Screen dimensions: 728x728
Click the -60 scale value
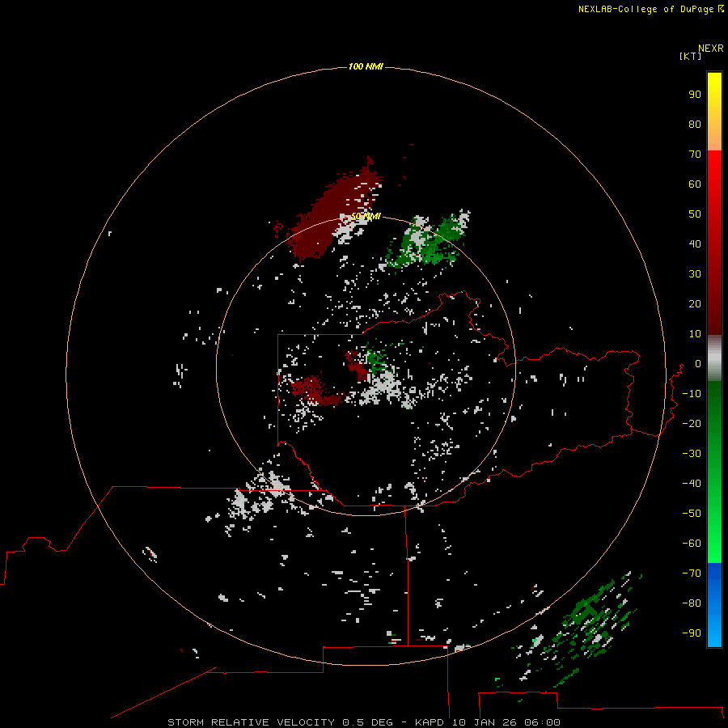click(x=692, y=544)
